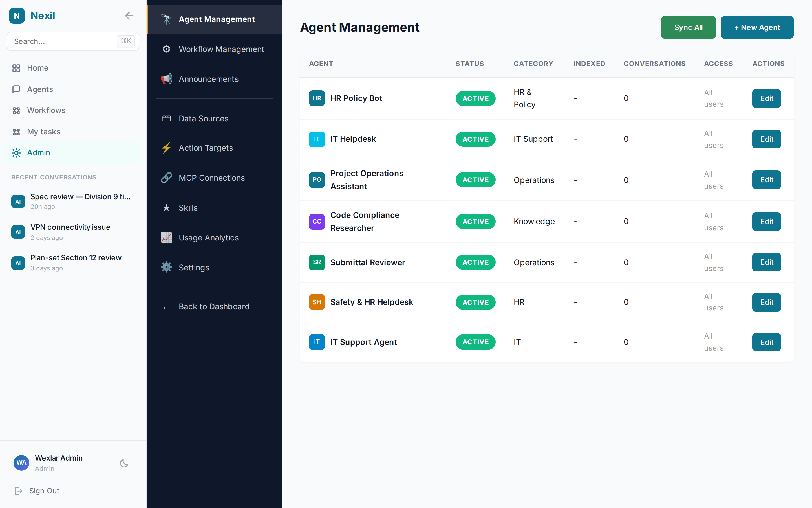Click the Sign Out door icon
Screen dimensions: 812x508
click(x=18, y=491)
